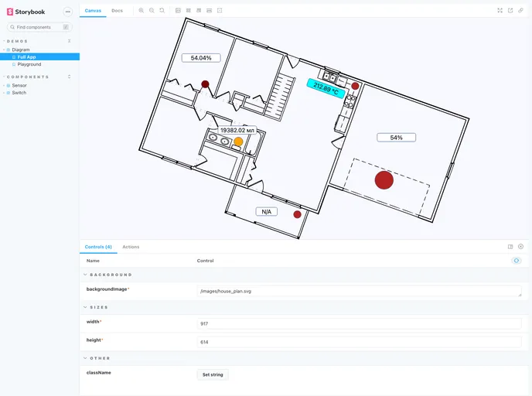The height and width of the screenshot is (396, 532).
Task: Open the viewport size tool
Action: 199,11
